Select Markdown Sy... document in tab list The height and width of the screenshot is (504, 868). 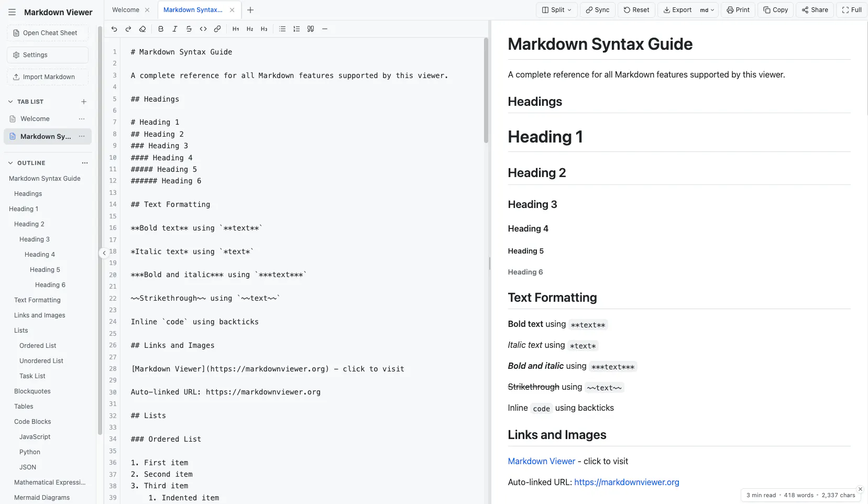[x=48, y=136]
